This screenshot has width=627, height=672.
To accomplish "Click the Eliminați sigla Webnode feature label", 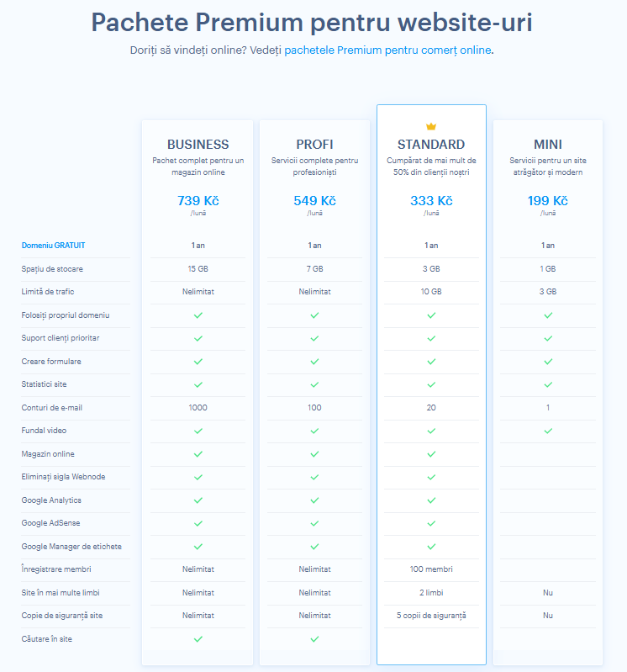I will pos(63,477).
